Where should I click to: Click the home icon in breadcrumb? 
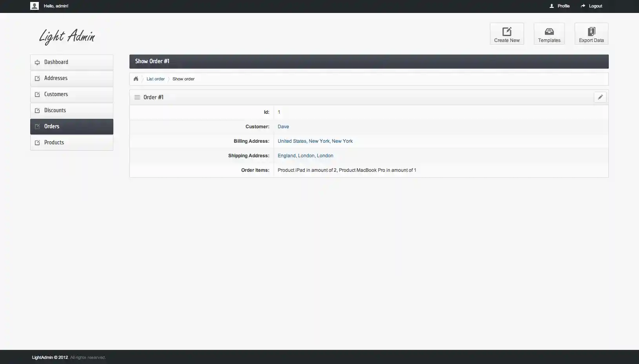coord(136,79)
